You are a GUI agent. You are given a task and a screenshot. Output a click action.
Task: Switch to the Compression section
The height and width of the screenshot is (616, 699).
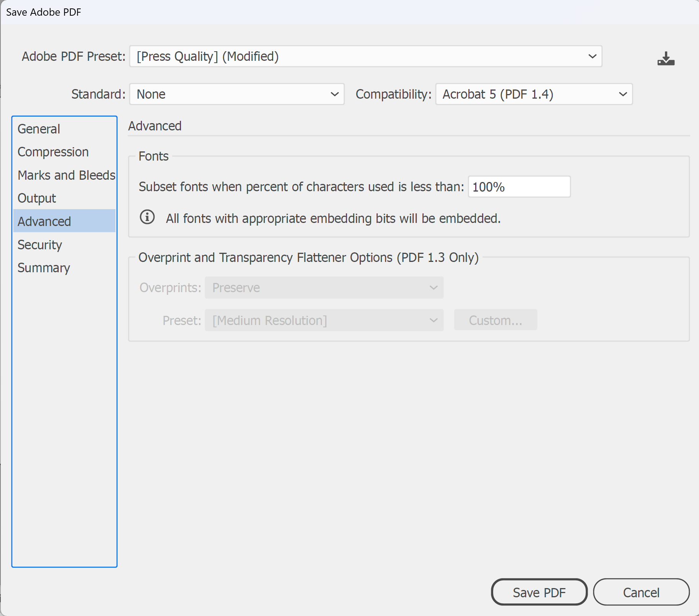(x=64, y=152)
